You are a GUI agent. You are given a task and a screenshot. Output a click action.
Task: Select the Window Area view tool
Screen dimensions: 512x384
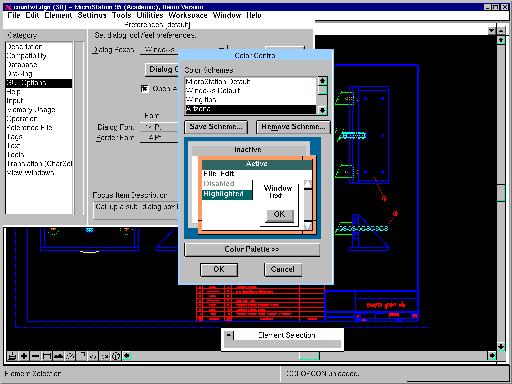tap(47, 356)
